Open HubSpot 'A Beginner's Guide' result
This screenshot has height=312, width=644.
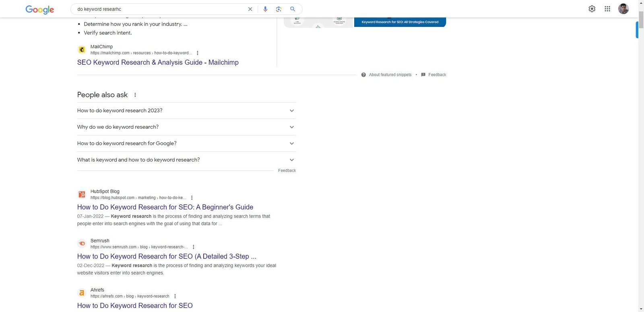tap(165, 207)
